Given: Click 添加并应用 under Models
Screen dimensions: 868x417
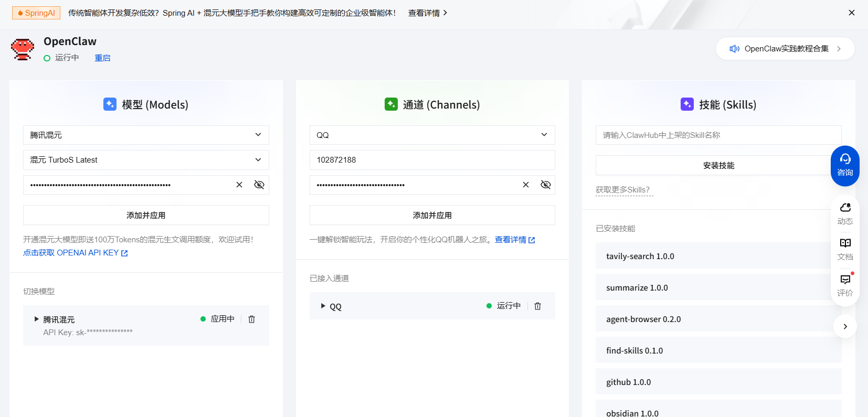Looking at the screenshot, I should 146,215.
